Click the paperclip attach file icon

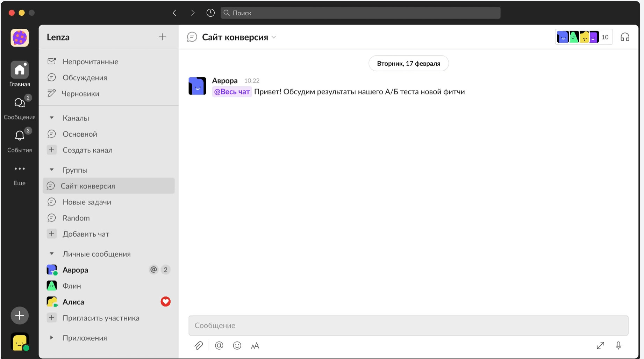pyautogui.click(x=199, y=346)
